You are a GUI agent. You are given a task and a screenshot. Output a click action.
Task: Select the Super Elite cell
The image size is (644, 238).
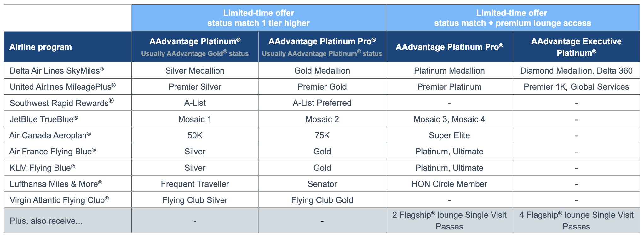[x=449, y=135]
